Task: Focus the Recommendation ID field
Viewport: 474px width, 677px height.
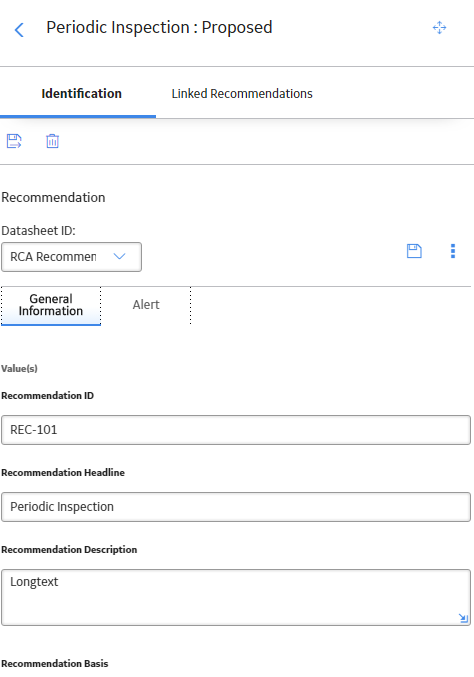Action: [236, 430]
